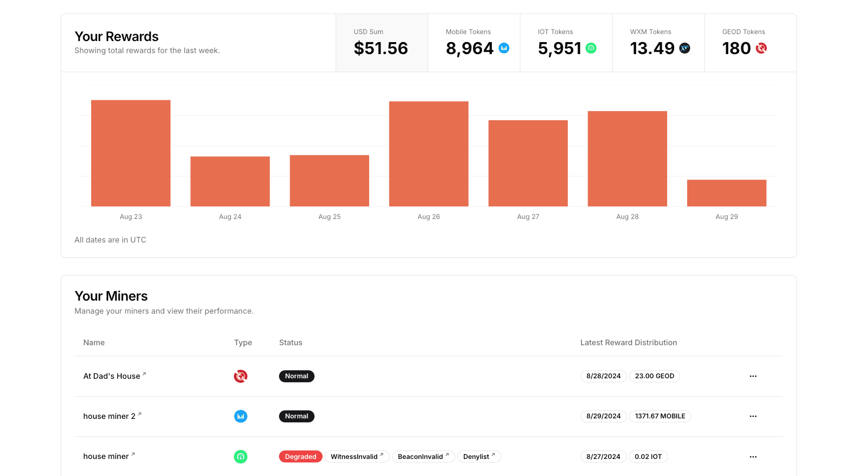Click the Aug 26 chart bar
Image resolution: width=868 pixels, height=476 pixels.
pos(429,154)
